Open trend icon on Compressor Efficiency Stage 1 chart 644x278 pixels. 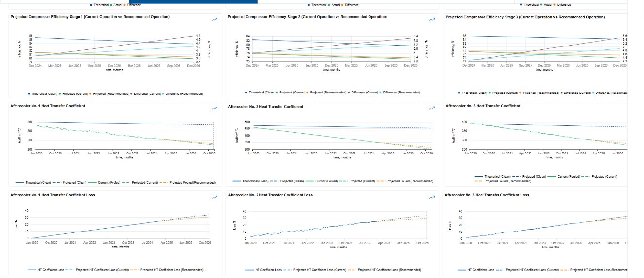[x=214, y=19]
